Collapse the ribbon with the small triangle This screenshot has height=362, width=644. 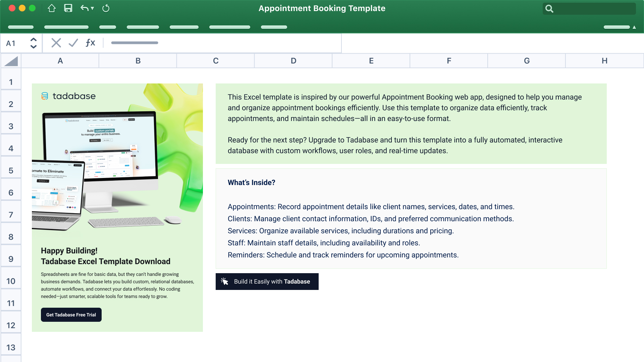(634, 27)
